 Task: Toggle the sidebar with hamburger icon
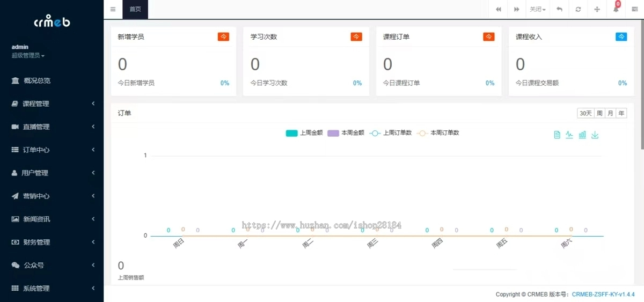(x=113, y=9)
